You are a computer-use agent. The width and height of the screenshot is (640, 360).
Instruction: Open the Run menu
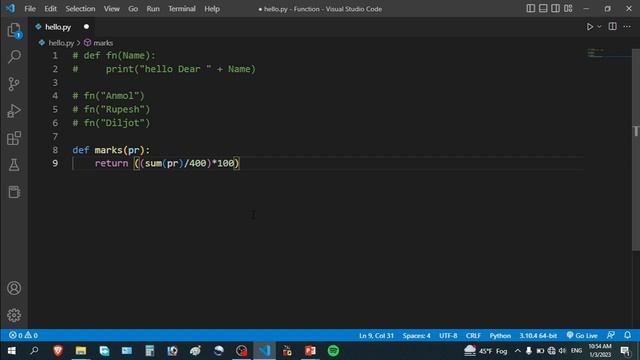pos(153,9)
